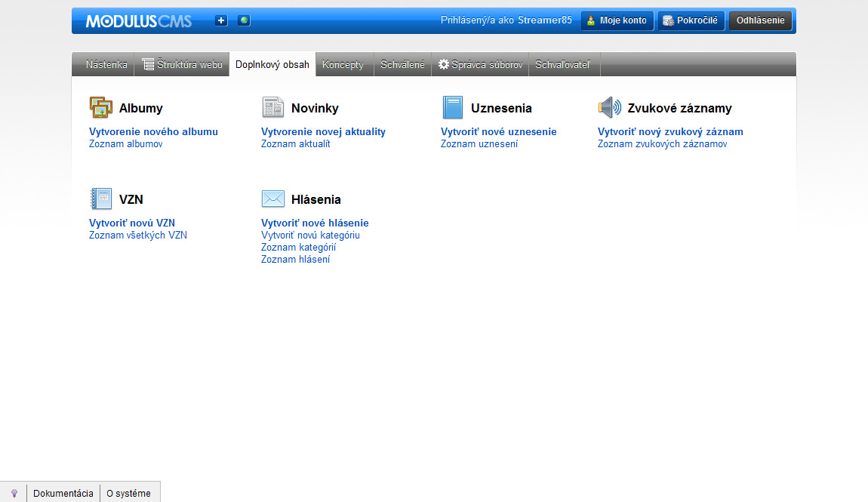The image size is (868, 502).
Task: Click the Hlásenia envelope icon
Action: 272,199
